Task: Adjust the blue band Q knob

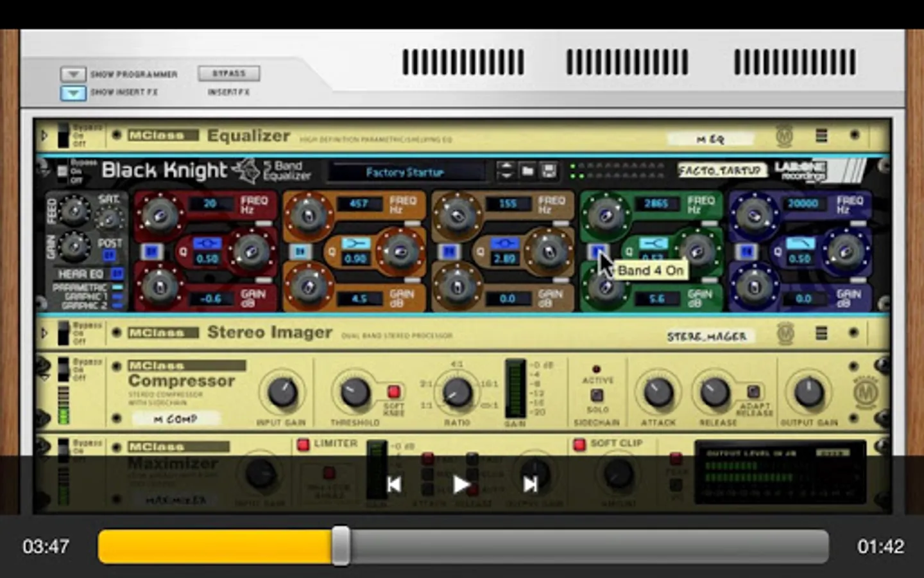Action: pyautogui.click(x=846, y=251)
